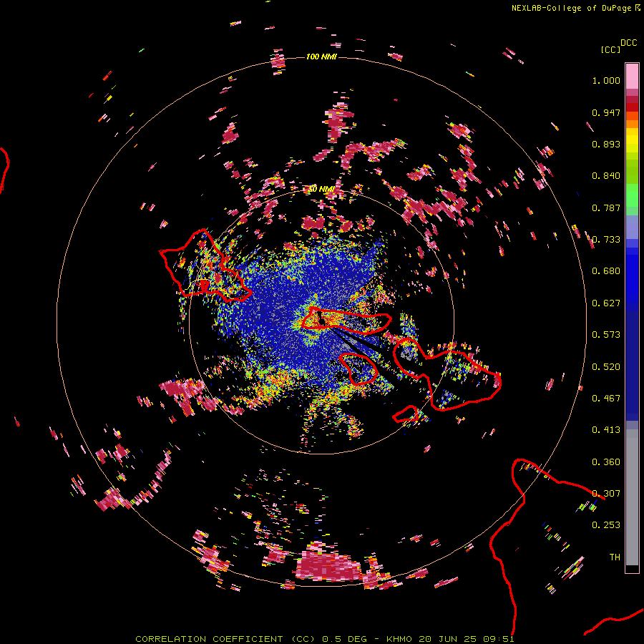Click the 09:51 timestamp in the caption

point(499,639)
